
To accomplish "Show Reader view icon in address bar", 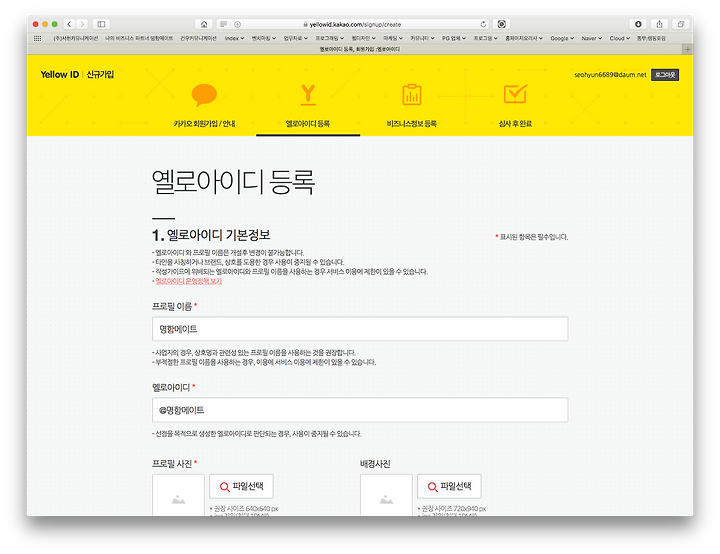I will coord(223,24).
